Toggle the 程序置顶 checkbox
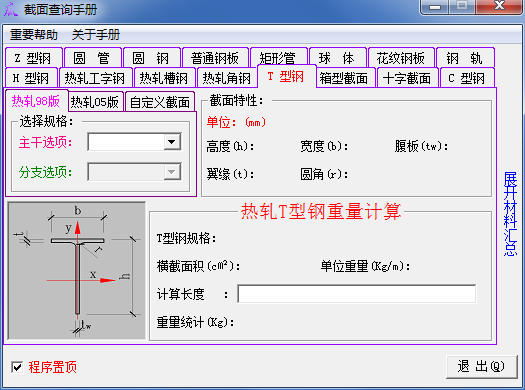The width and height of the screenshot is (525, 390). (17, 367)
